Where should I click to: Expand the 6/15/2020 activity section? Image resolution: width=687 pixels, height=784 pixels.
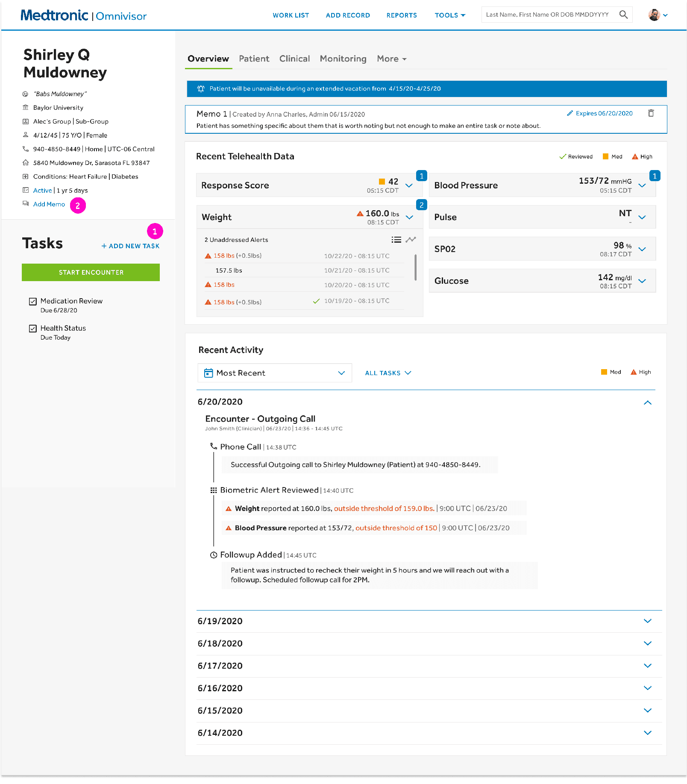point(648,711)
